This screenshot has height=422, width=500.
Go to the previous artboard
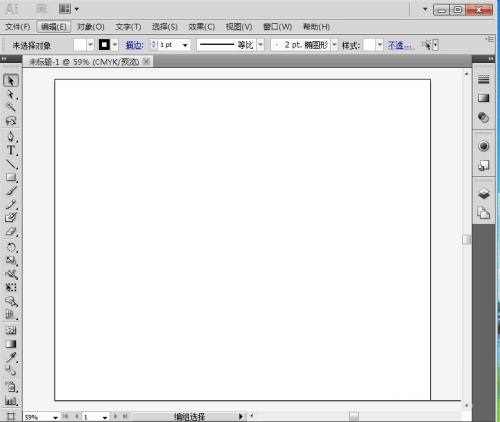coord(77,416)
